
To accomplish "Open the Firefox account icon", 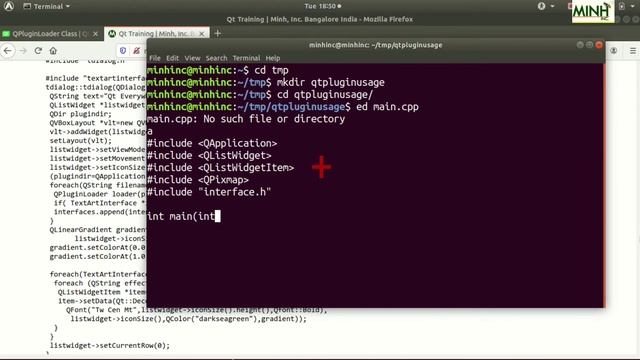I will [x=613, y=51].
